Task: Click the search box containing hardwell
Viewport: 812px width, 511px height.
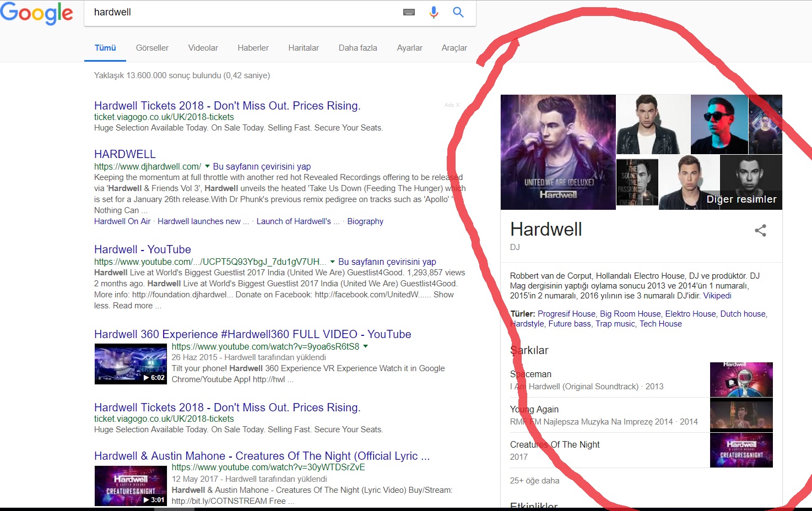Action: [242, 12]
